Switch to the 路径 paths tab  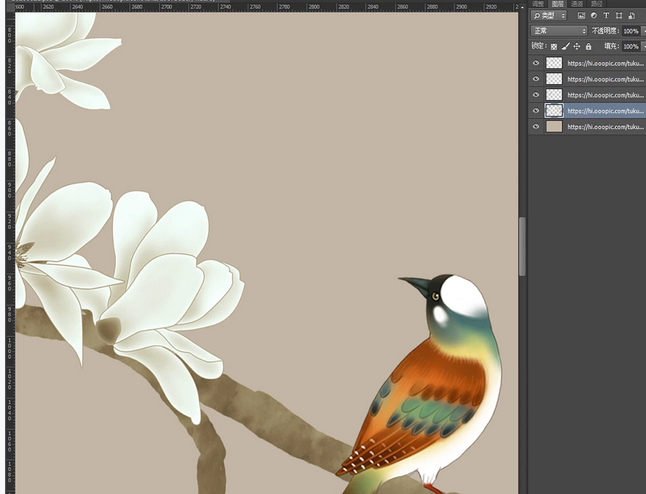(597, 4)
